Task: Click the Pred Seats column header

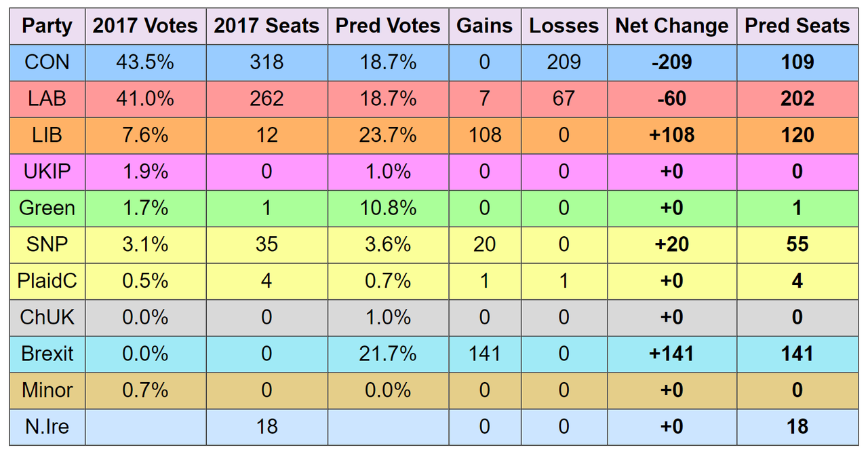Action: pyautogui.click(x=797, y=26)
